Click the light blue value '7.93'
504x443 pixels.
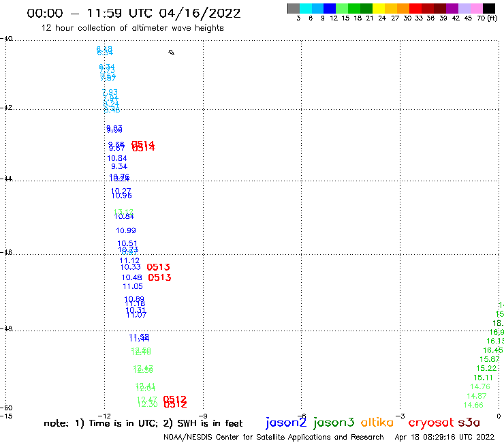pyautogui.click(x=110, y=92)
